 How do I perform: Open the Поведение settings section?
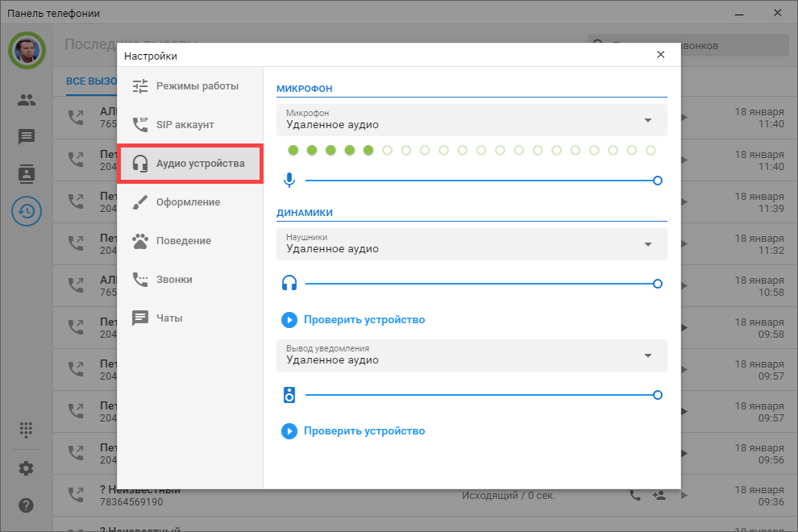coord(190,241)
